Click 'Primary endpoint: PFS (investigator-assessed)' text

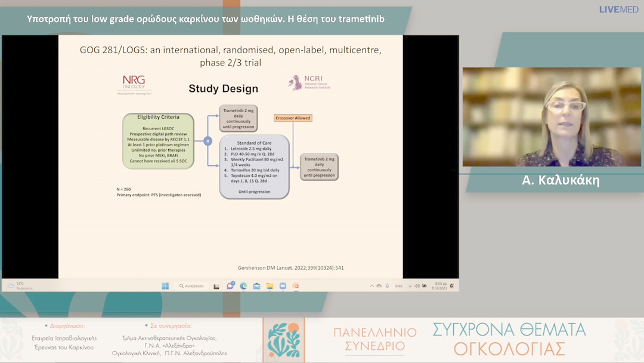(x=159, y=195)
